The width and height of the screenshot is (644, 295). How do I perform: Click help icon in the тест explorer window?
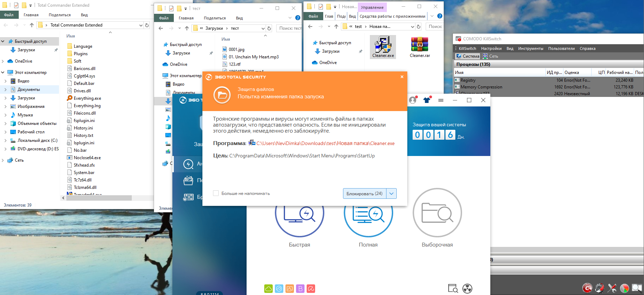[298, 18]
